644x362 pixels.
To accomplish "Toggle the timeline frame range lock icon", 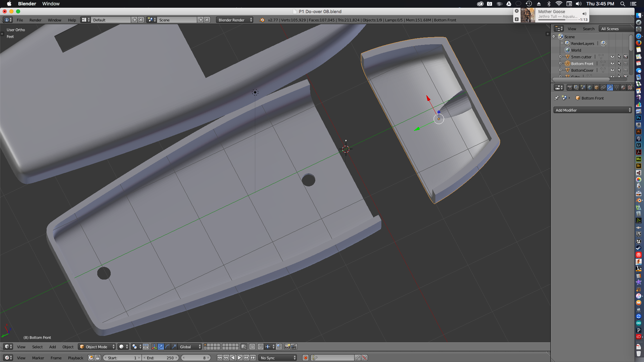I will pyautogui.click(x=98, y=358).
